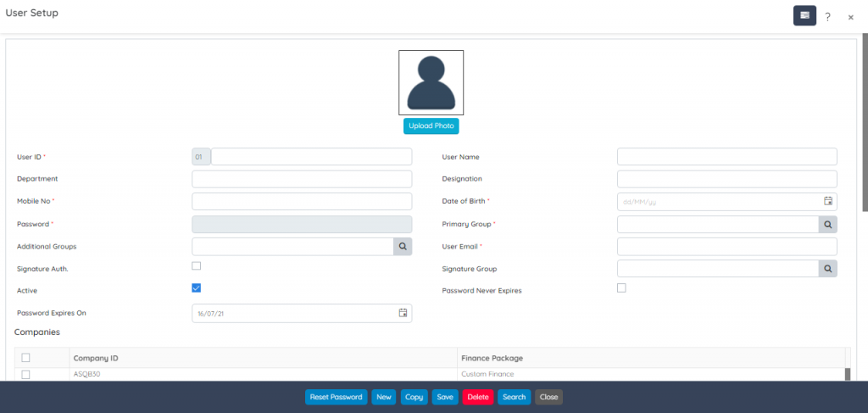Screen dimensions: 868x413
Task: Click the list view icon in header
Action: (804, 15)
